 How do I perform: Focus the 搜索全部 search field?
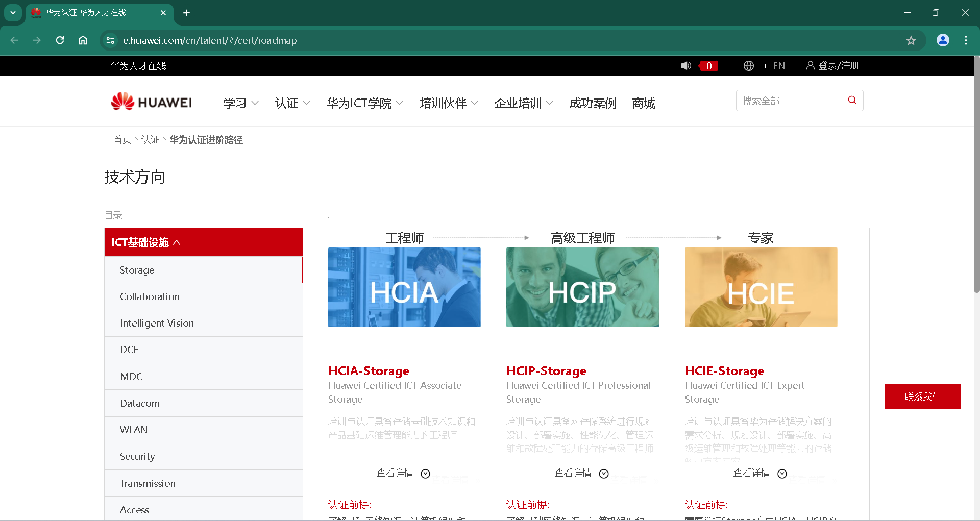click(790, 101)
